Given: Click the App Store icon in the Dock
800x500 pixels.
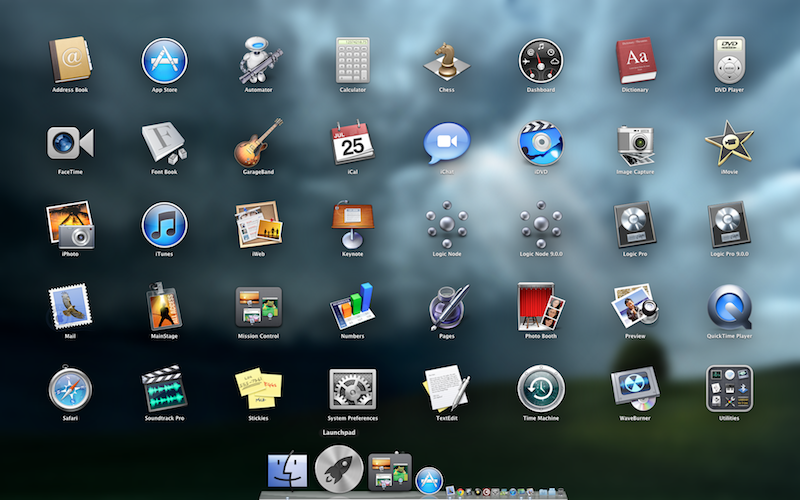Looking at the screenshot, I should tap(429, 480).
